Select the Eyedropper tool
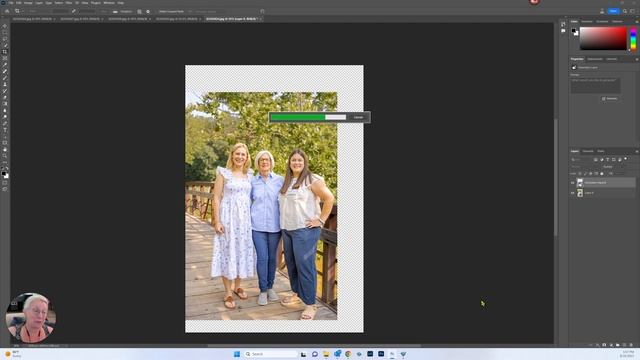This screenshot has width=640, height=360. point(5,65)
